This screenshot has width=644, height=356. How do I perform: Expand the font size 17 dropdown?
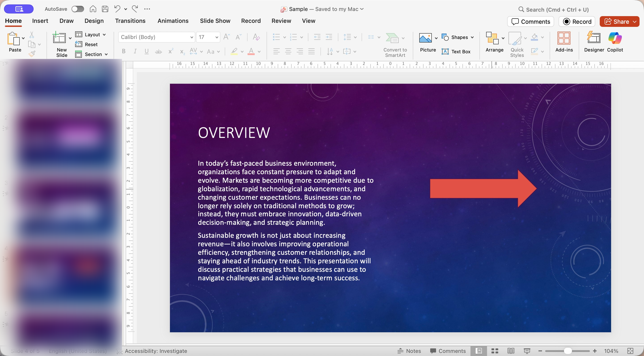pos(216,37)
